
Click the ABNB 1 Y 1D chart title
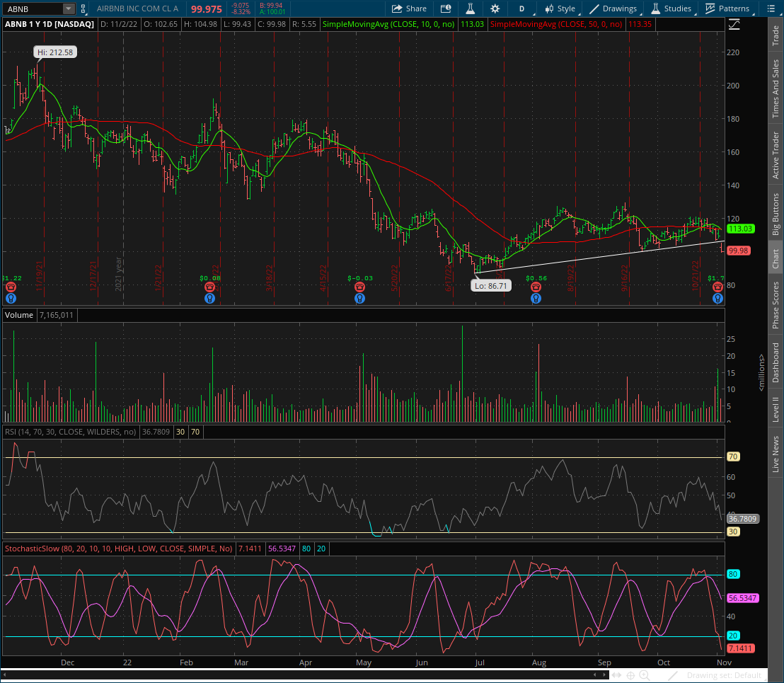click(50, 24)
